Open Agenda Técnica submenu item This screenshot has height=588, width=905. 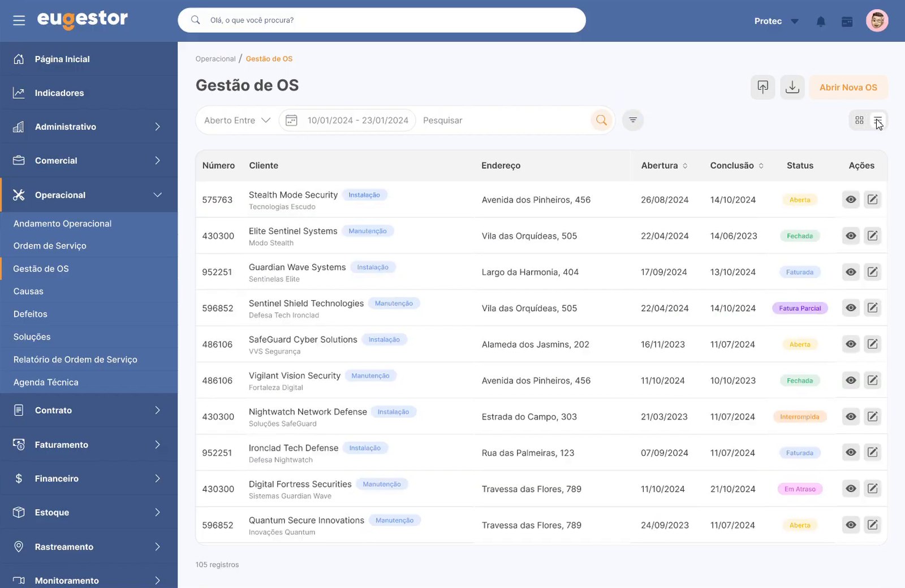(89, 382)
